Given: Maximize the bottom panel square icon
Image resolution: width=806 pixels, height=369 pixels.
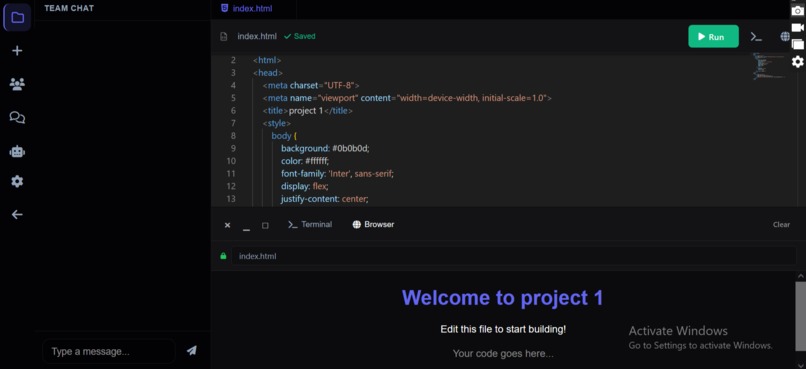Looking at the screenshot, I should pyautogui.click(x=265, y=225).
